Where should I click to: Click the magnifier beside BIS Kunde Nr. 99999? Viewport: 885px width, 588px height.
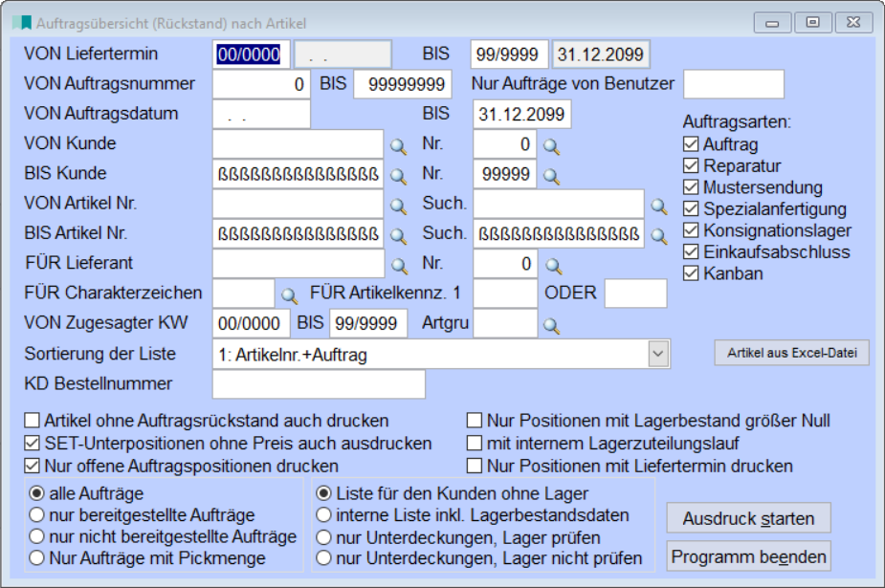[551, 176]
